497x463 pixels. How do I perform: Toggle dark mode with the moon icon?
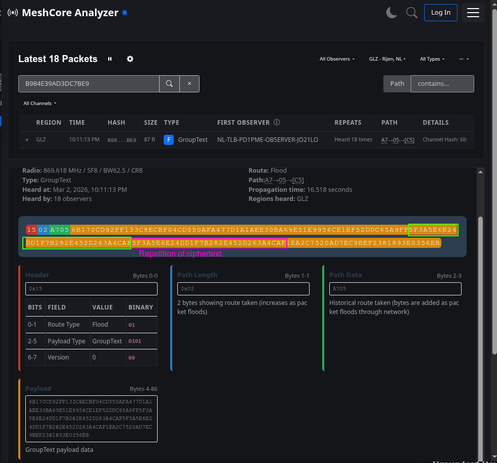click(x=391, y=13)
